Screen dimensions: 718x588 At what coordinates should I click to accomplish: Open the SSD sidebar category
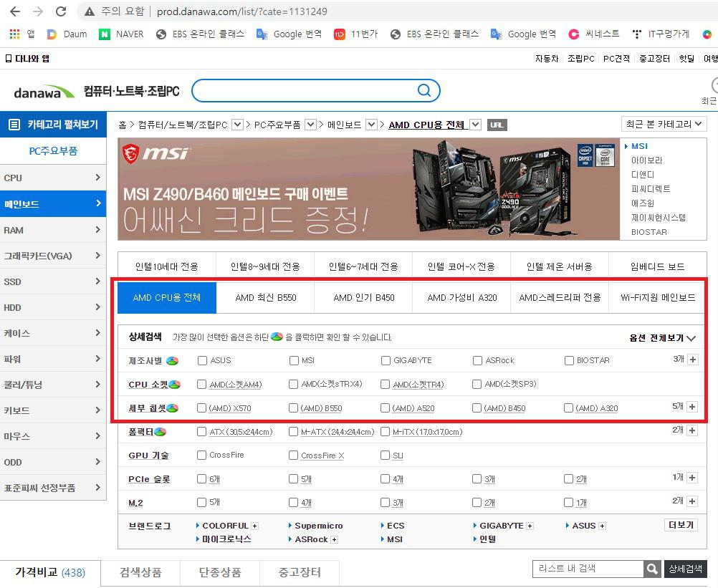point(52,281)
